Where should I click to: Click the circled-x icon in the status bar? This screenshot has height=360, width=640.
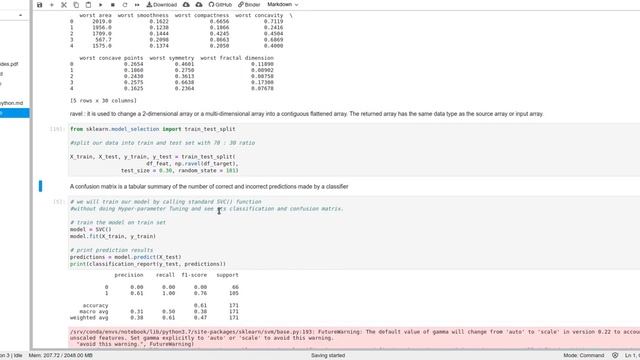615,356
